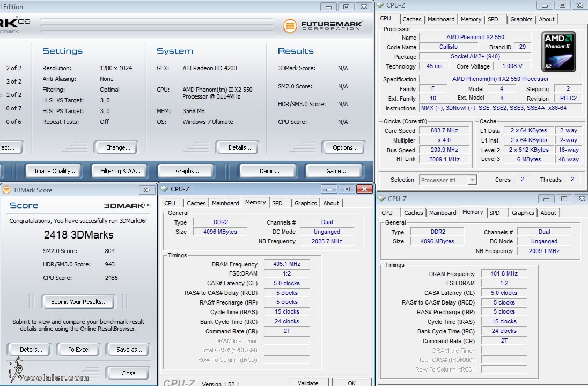The image size is (588, 386).
Task: Click the Change... settings button
Action: 117,147
